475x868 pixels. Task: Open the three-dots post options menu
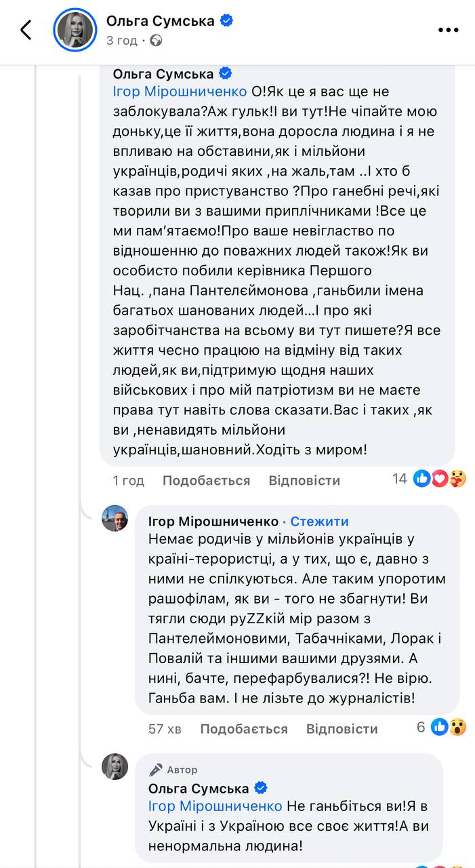448,30
